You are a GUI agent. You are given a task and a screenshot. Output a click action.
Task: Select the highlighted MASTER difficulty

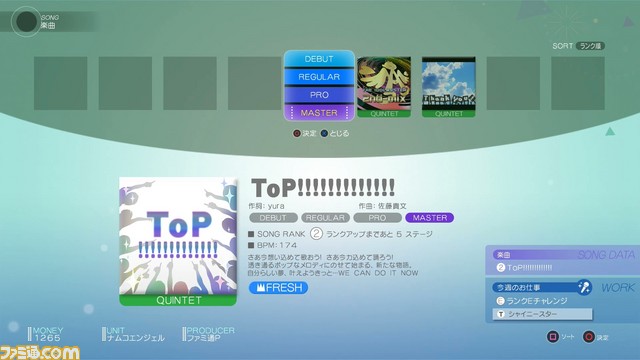tap(319, 113)
